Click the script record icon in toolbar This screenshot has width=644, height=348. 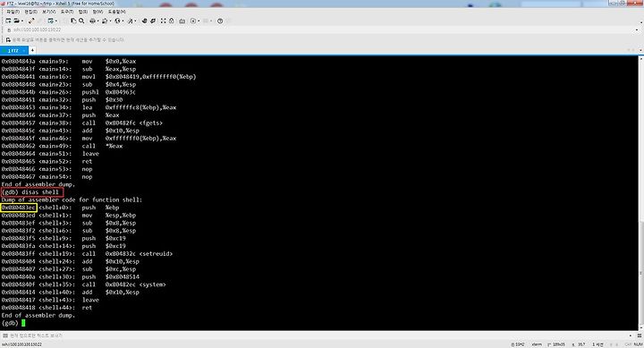(x=193, y=21)
